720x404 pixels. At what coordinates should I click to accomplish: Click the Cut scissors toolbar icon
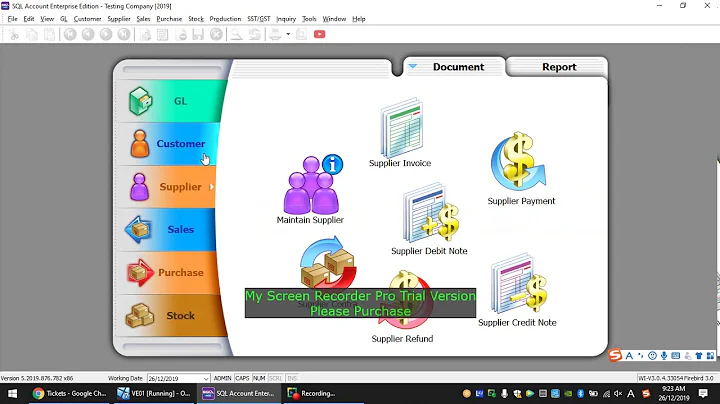(14, 34)
